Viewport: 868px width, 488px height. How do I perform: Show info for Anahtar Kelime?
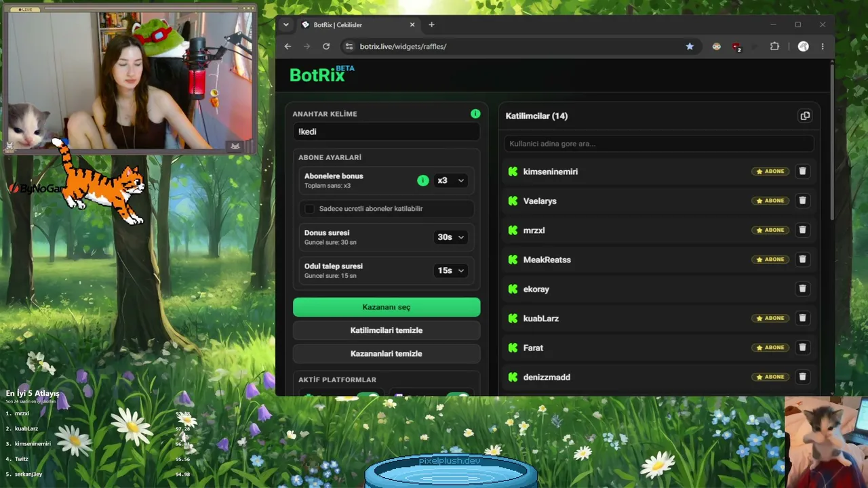tap(475, 114)
